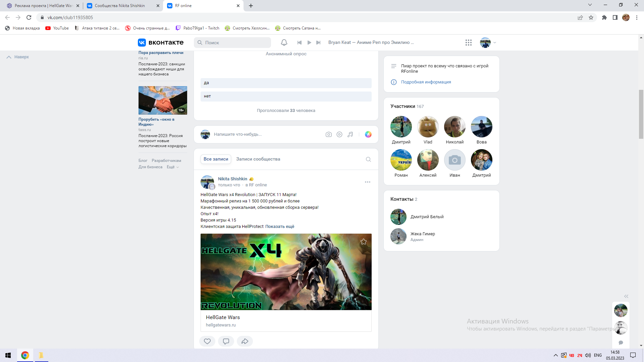Open member Николай's avatar
Image resolution: width=644 pixels, height=362 pixels.
[x=455, y=127]
